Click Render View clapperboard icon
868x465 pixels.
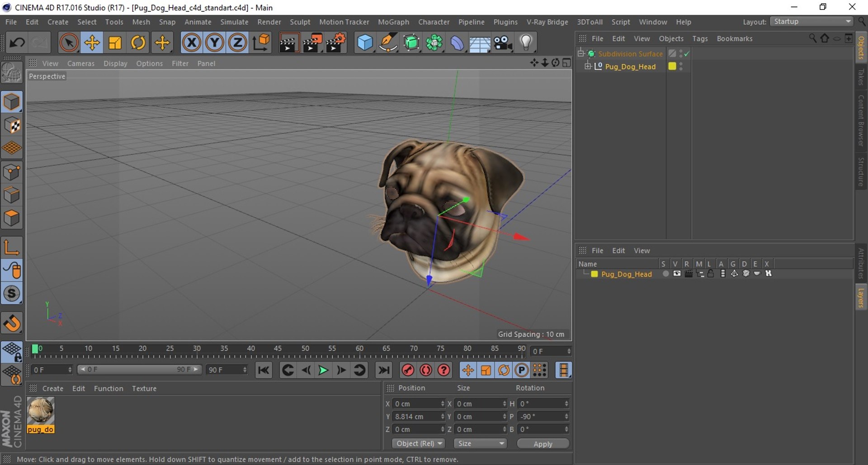289,43
